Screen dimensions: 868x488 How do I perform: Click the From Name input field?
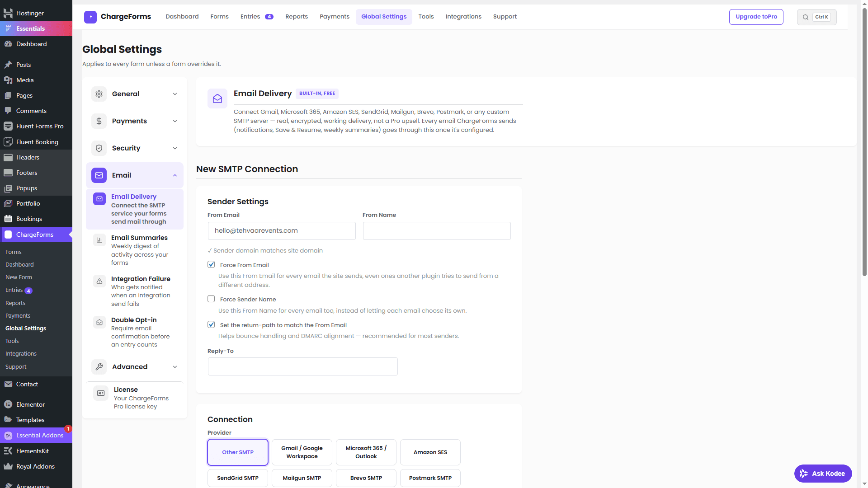437,231
